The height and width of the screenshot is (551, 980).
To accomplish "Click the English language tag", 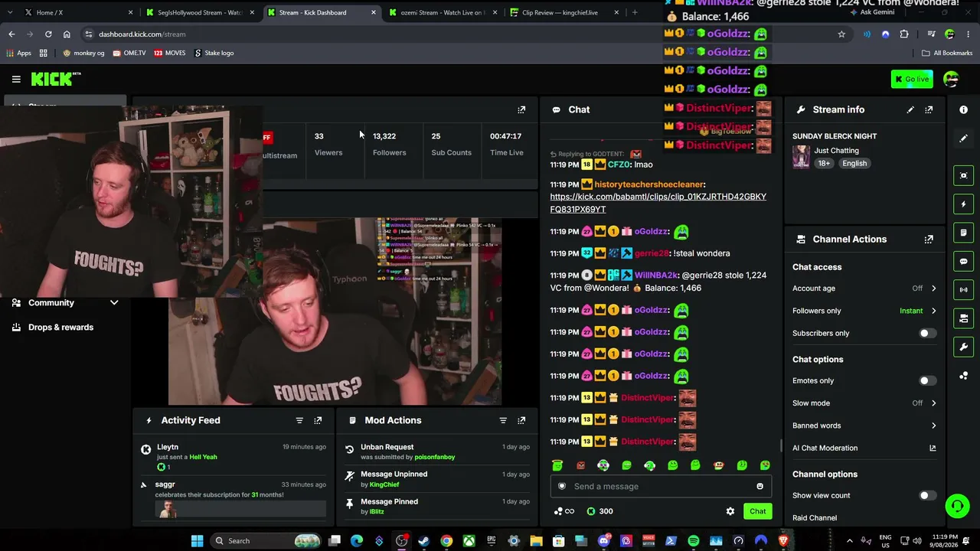I will click(854, 163).
